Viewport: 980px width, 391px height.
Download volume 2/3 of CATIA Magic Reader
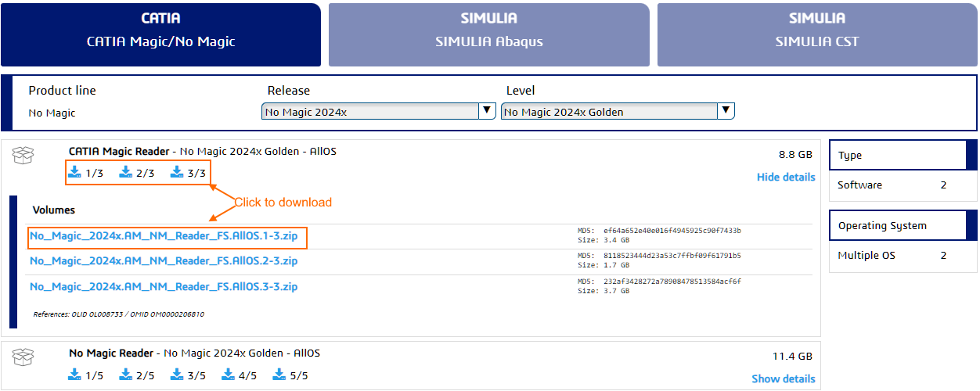point(137,173)
